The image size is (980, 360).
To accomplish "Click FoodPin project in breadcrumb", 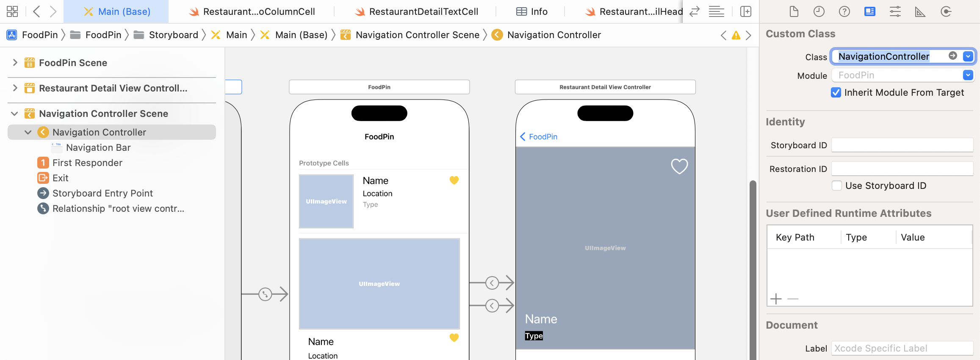I will click(32, 35).
